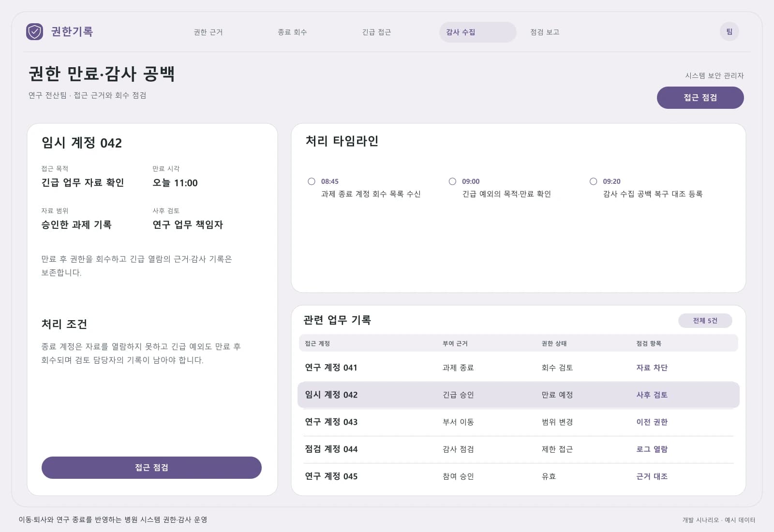Click the 감사 수집 공백 복구 대조 등록 entry
Image resolution: width=774 pixels, height=532 pixels.
(653, 194)
